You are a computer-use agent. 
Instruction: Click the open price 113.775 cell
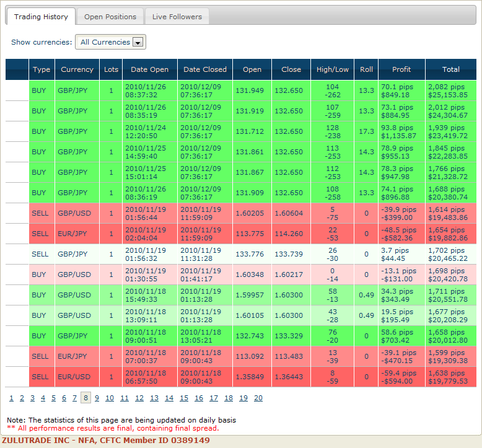pos(252,234)
